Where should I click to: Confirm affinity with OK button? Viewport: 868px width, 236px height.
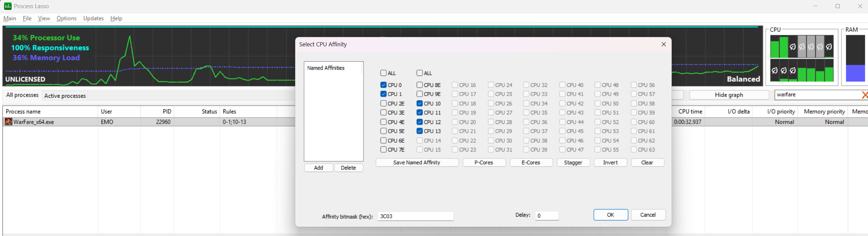[611, 215]
